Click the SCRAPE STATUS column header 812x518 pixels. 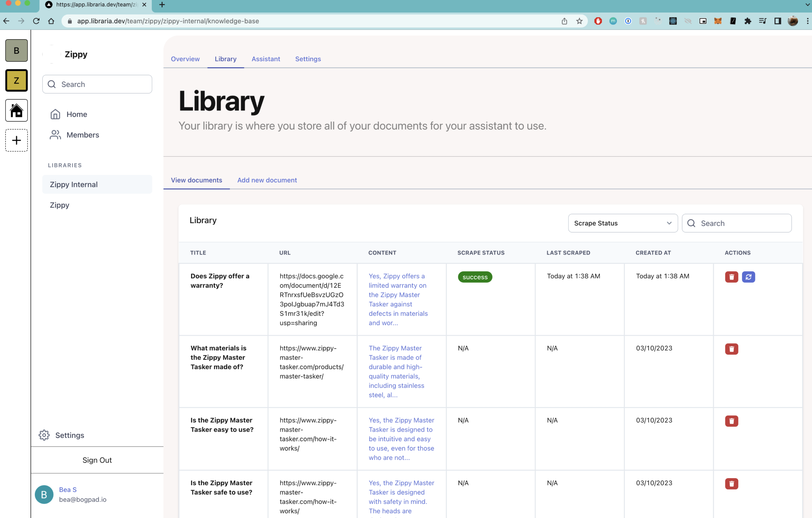click(x=481, y=253)
